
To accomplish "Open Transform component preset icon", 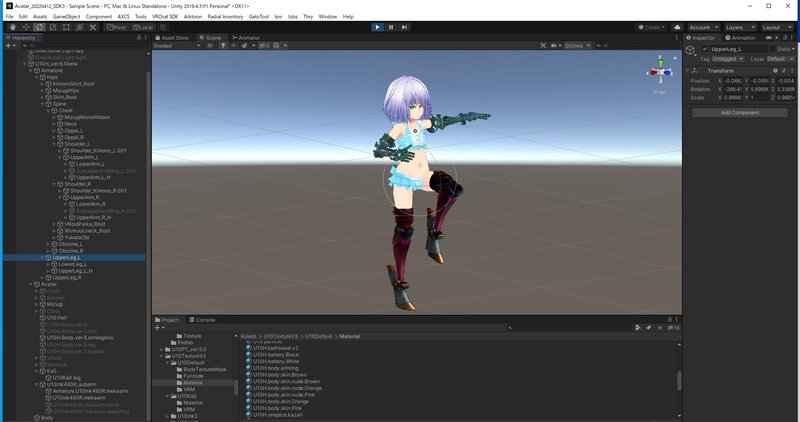I will pos(784,70).
